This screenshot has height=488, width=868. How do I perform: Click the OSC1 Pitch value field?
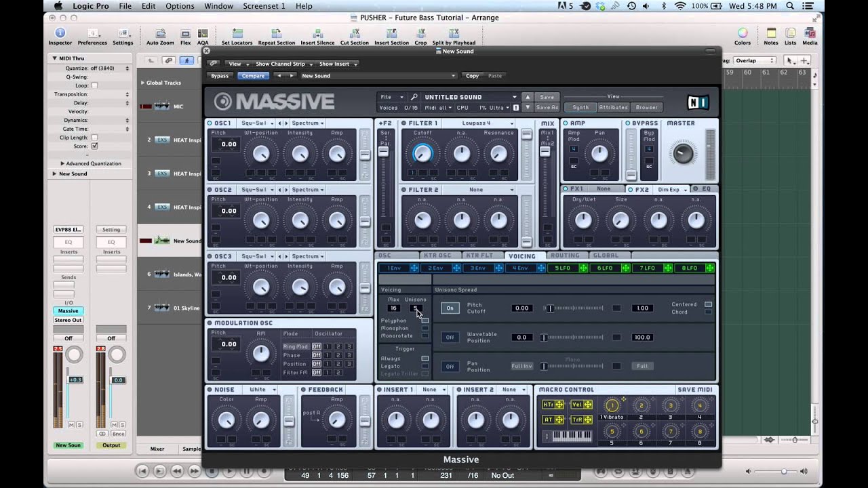coord(229,144)
